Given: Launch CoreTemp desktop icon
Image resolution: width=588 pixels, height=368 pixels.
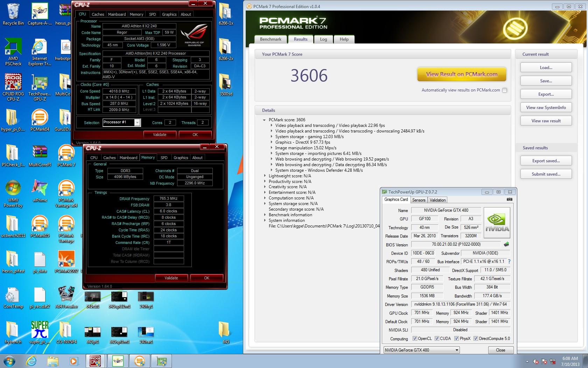Looking at the screenshot, I should tap(13, 297).
